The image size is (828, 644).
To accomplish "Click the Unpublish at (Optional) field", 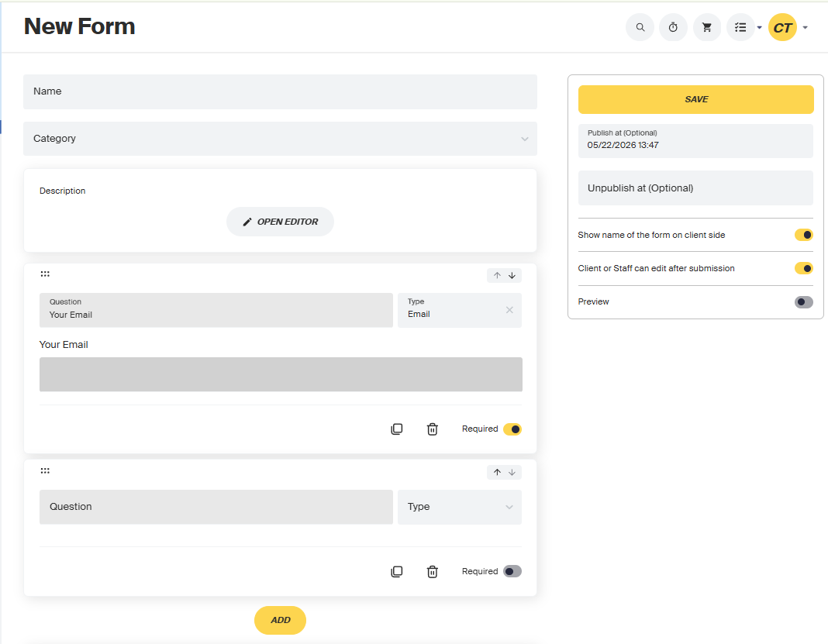I will tap(696, 188).
